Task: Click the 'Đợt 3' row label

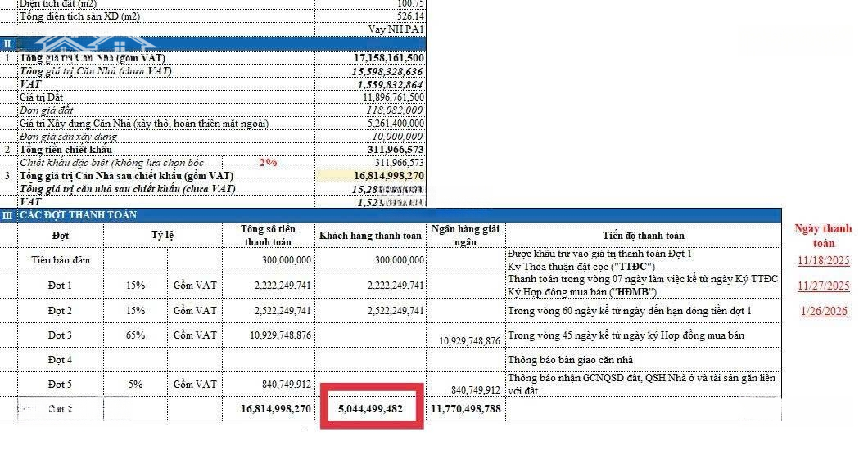Action: click(61, 335)
